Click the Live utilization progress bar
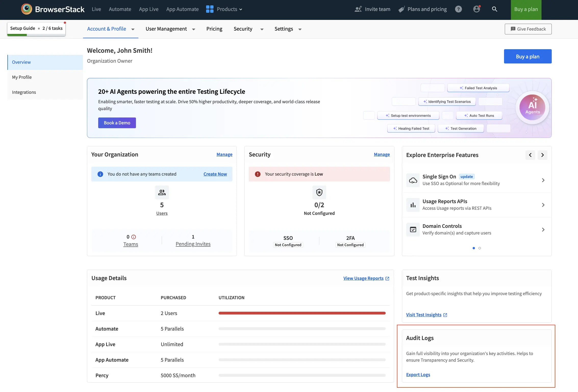Viewport: 578px width, 392px height. 302,313
